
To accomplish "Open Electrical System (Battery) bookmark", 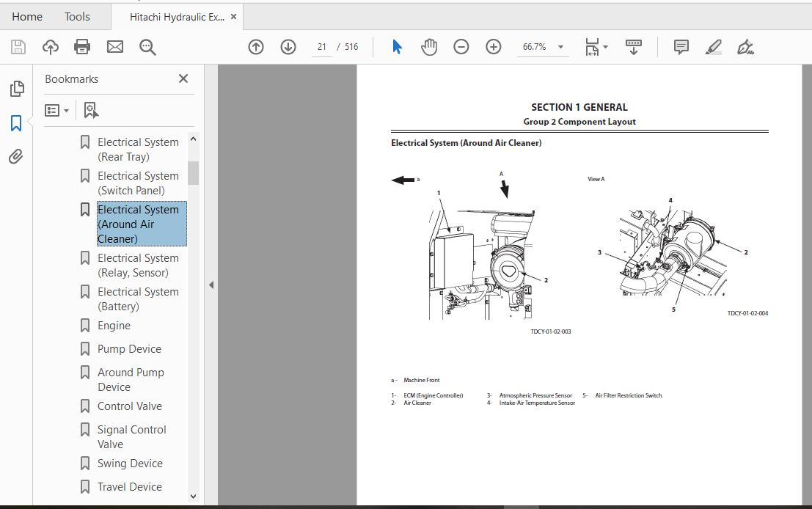I will click(138, 299).
